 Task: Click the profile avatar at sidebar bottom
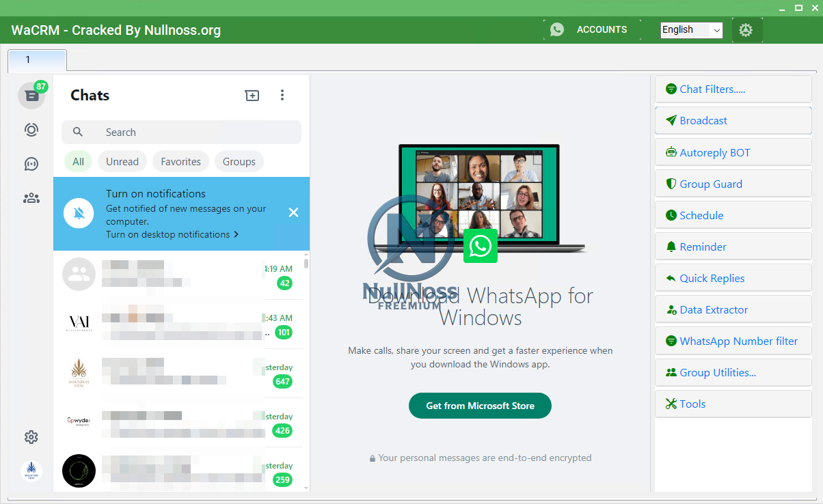[31, 471]
